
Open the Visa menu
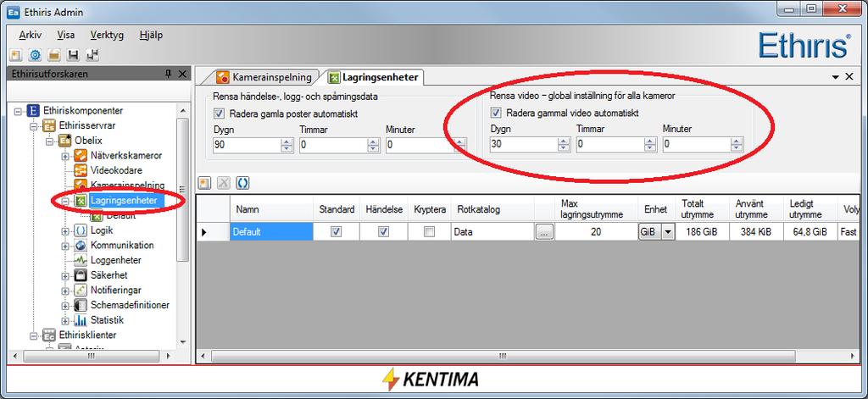click(66, 35)
